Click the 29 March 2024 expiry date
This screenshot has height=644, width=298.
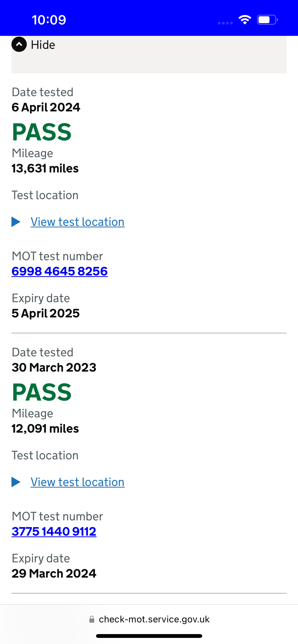point(54,573)
